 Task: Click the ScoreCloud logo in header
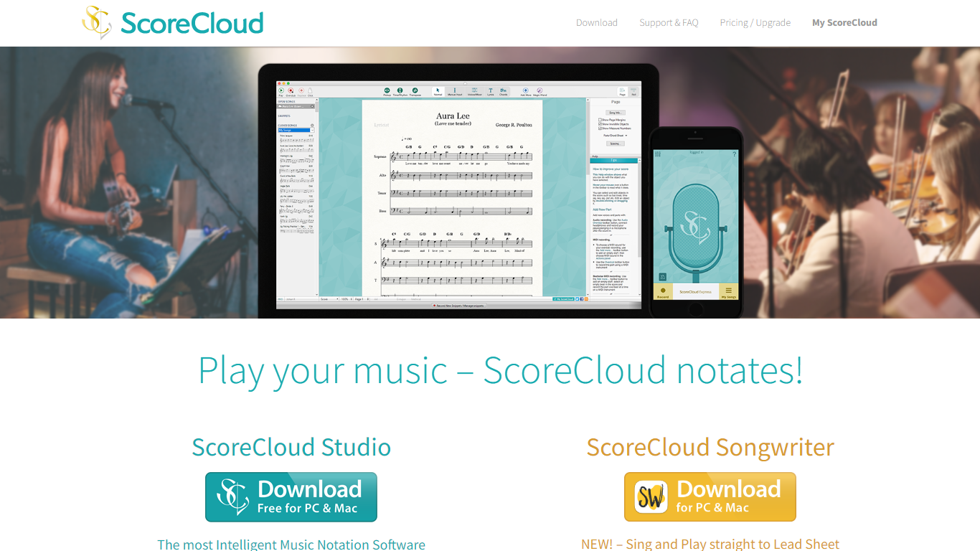(x=173, y=22)
